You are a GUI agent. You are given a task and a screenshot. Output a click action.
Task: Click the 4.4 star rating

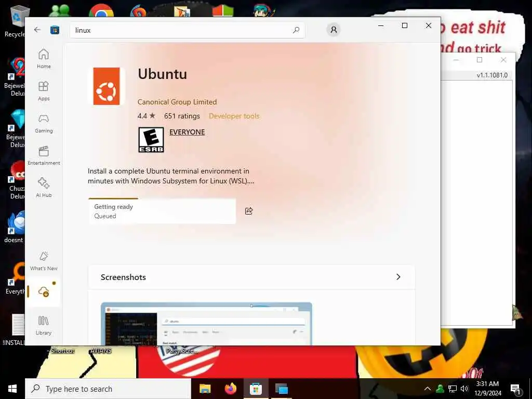[146, 116]
